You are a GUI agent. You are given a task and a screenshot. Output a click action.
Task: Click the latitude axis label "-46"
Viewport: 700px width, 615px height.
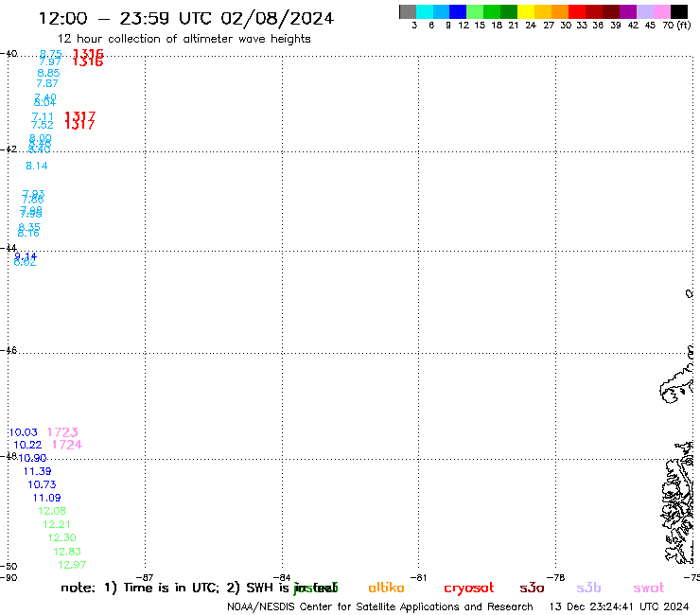[x=9, y=351]
